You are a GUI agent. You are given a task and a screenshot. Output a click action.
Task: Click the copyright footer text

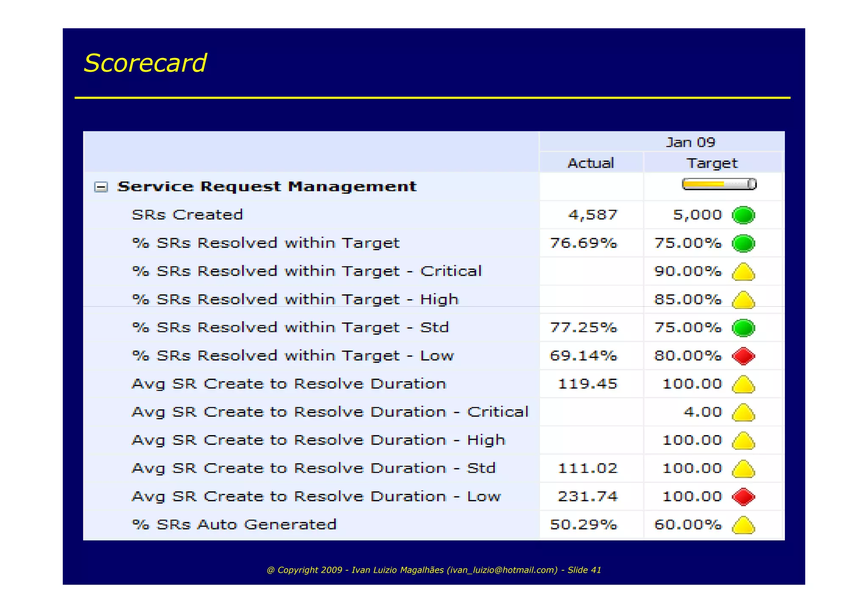tap(434, 570)
